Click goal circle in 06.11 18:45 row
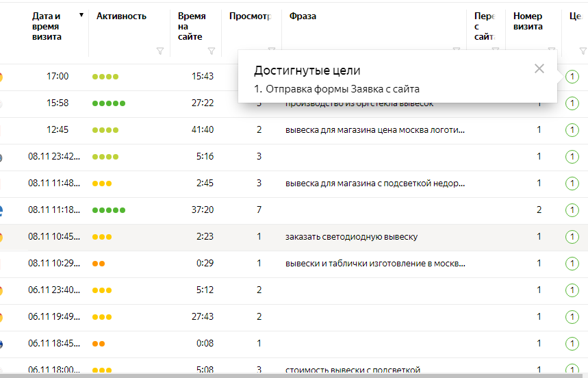Viewport: 588px width, 378px height. click(x=572, y=344)
